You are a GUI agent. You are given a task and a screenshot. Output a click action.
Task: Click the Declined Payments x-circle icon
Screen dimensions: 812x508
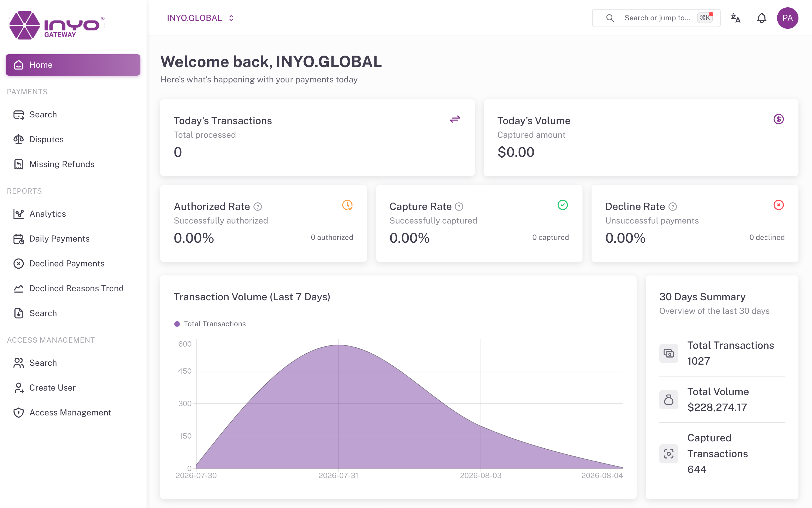(18, 264)
